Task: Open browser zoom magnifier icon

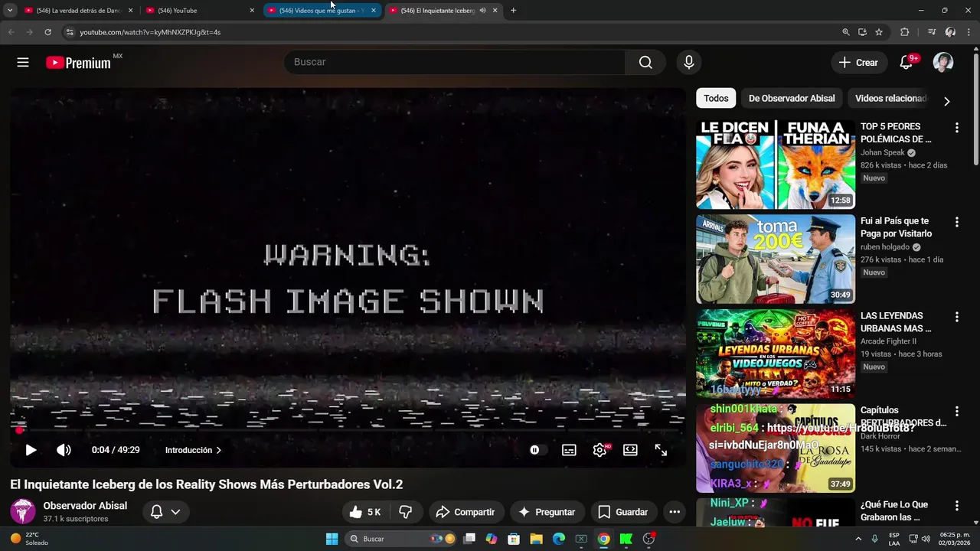Action: [x=845, y=32]
